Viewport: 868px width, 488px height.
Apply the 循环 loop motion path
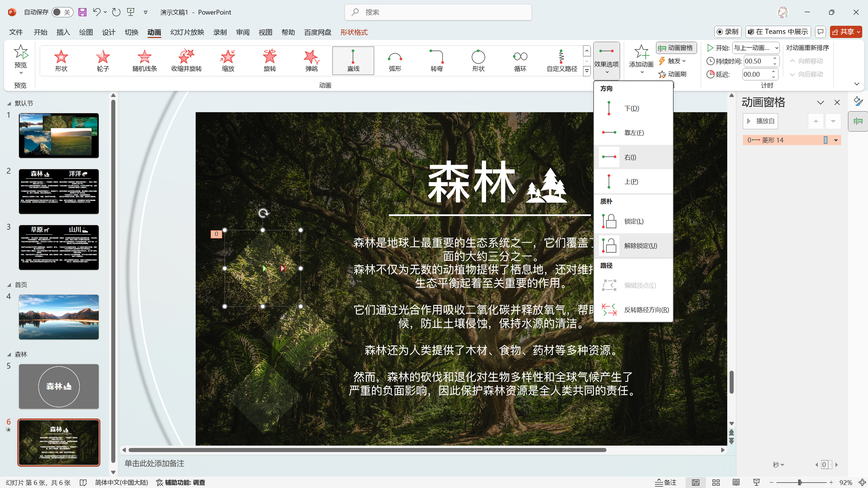pyautogui.click(x=520, y=61)
